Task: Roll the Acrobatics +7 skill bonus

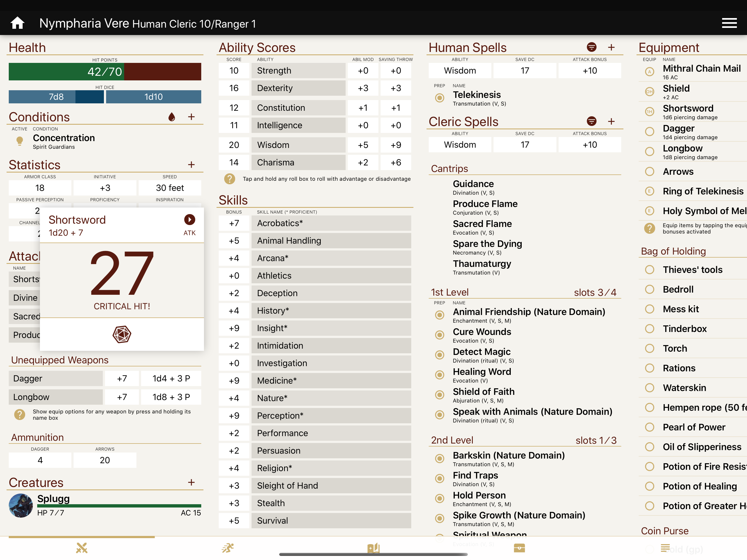Action: (x=234, y=223)
